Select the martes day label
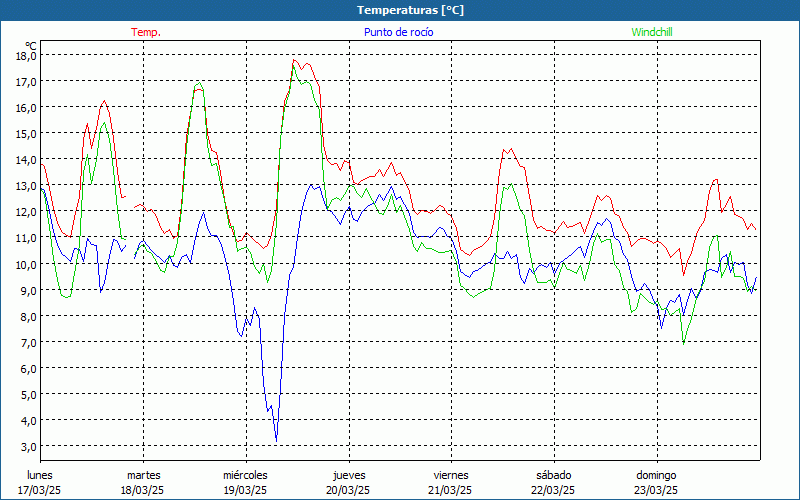800x500 pixels. [143, 475]
